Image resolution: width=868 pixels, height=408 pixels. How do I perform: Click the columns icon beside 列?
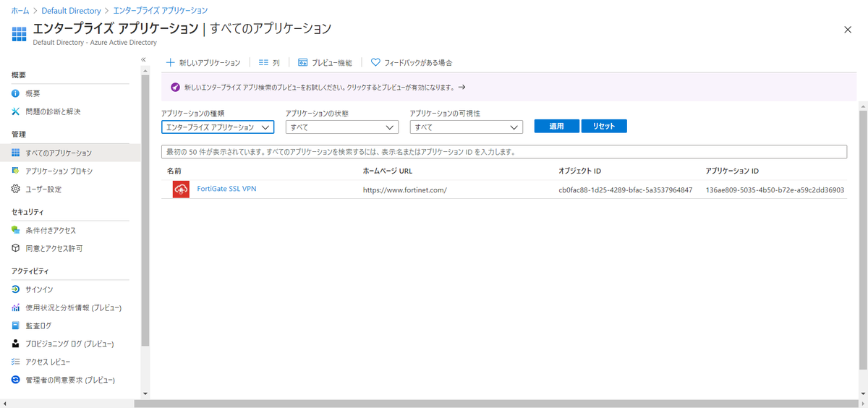264,63
